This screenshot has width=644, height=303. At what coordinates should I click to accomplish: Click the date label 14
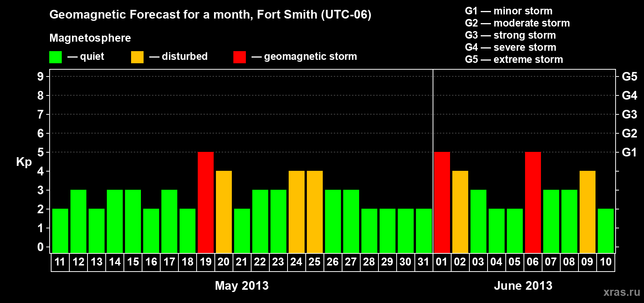[115, 262]
